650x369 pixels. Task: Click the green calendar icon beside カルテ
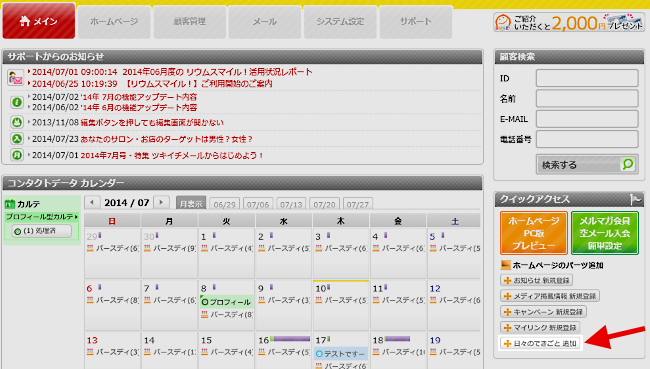[x=10, y=204]
